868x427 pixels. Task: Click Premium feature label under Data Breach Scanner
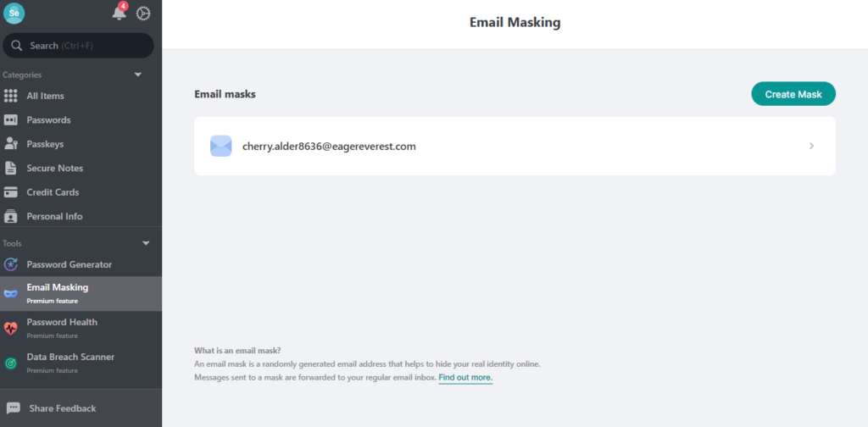coord(52,370)
